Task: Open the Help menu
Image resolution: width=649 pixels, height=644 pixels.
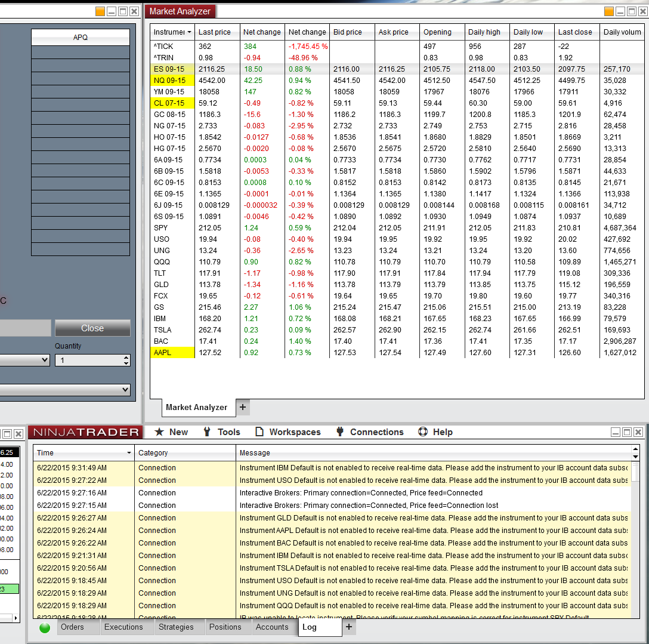Action: (x=435, y=432)
